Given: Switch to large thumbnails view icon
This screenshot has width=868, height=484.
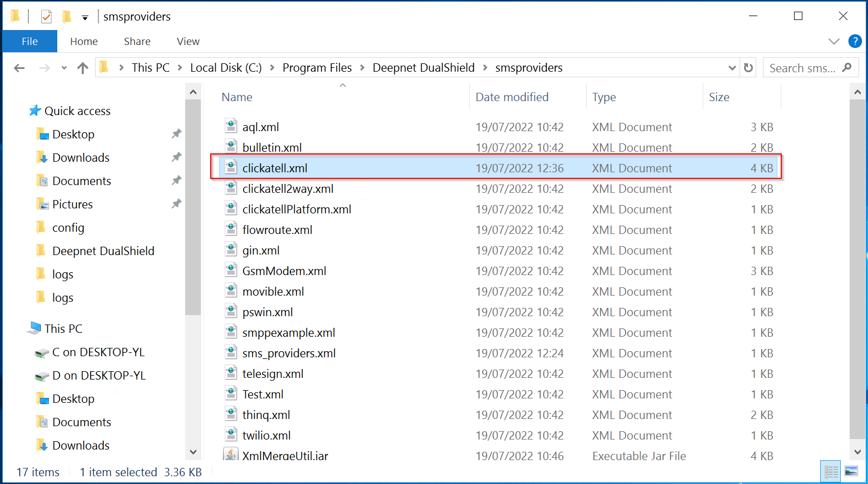Looking at the screenshot, I should 851,472.
